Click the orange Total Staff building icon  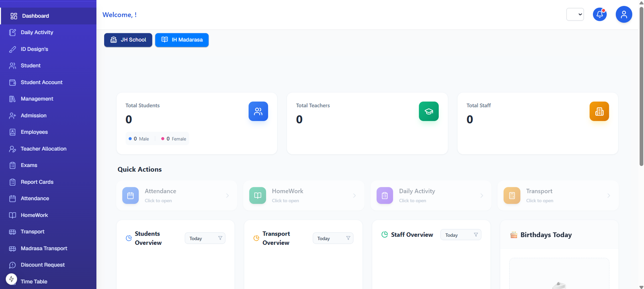[x=599, y=111]
